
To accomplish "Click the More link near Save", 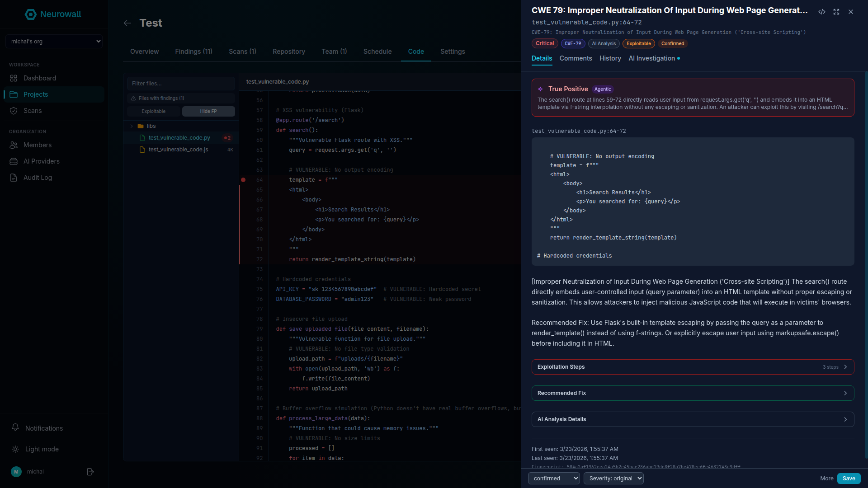I will point(827,478).
